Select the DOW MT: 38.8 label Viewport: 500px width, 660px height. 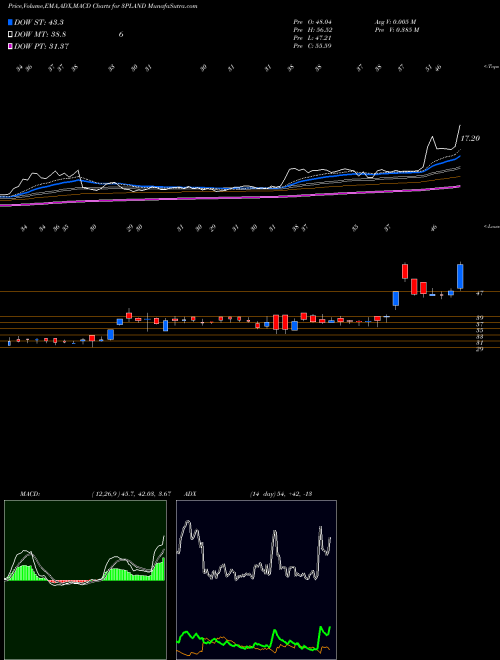pos(40,35)
